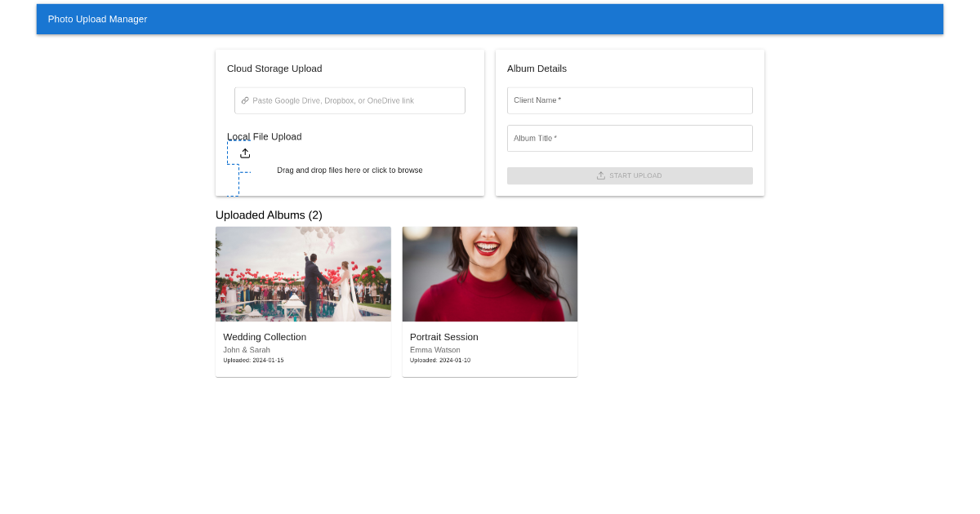Select the Emma Watson client name
The height and width of the screenshot is (514, 980).
tap(435, 350)
